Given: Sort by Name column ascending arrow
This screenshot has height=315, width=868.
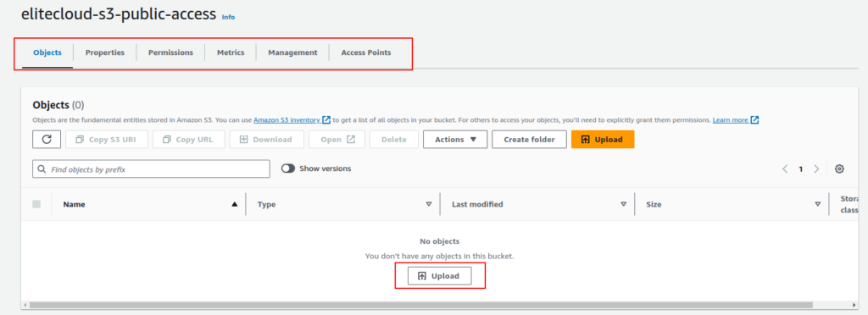Looking at the screenshot, I should 235,204.
